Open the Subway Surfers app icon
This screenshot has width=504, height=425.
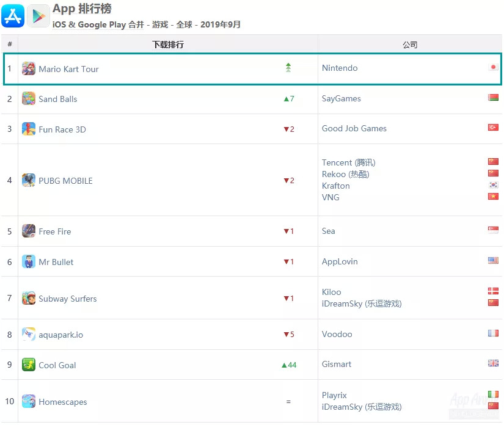coord(29,298)
